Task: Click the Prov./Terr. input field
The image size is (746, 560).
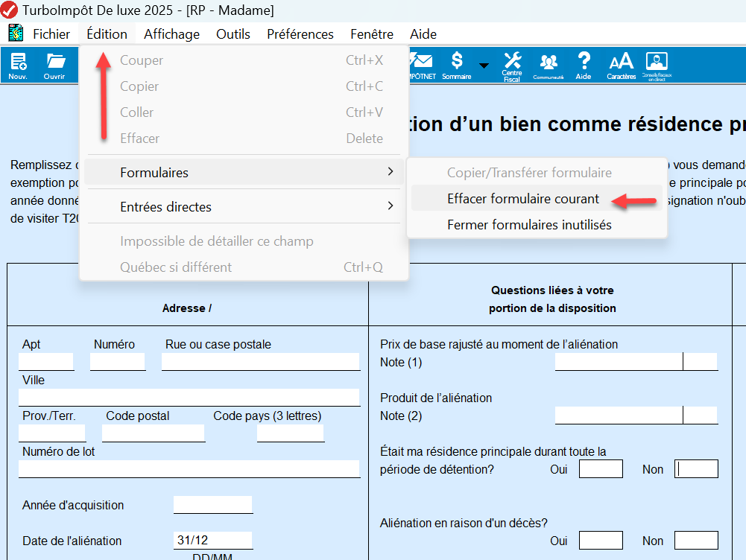Action: [52, 433]
